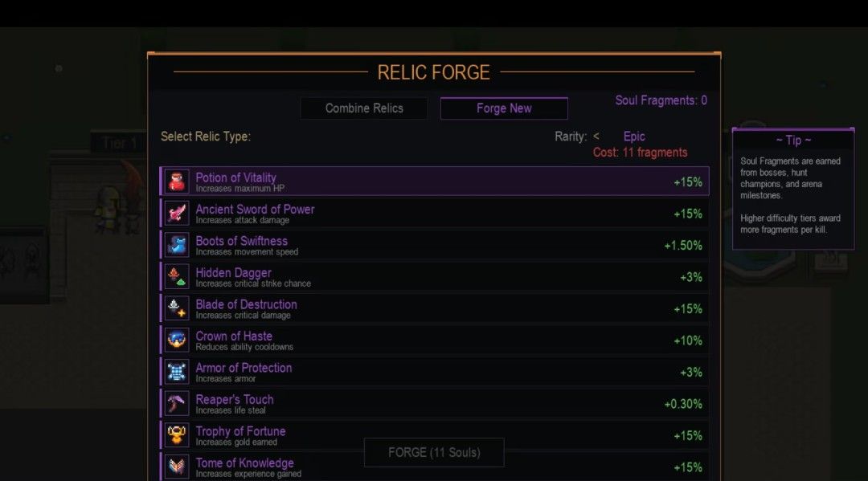Click the Crown of Haste icon
The width and height of the screenshot is (868, 481).
177,340
